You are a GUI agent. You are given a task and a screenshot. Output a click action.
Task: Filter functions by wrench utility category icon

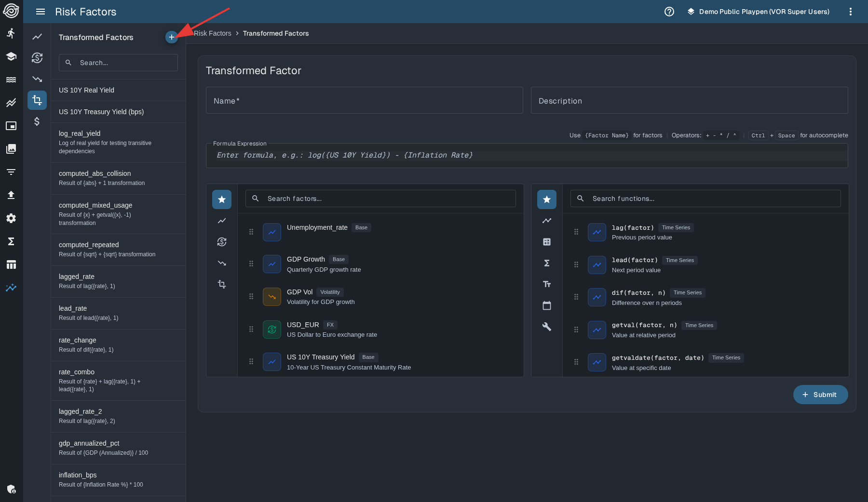(546, 327)
